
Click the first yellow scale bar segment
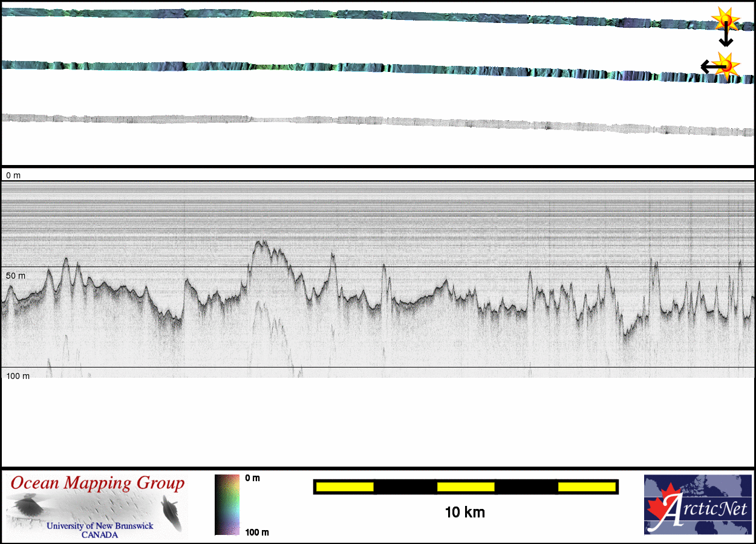click(x=344, y=487)
